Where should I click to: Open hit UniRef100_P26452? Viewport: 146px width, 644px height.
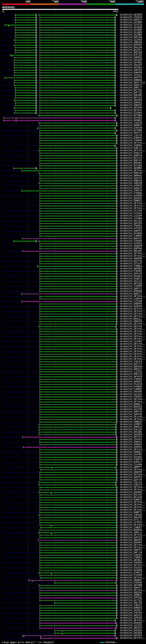(131, 397)
